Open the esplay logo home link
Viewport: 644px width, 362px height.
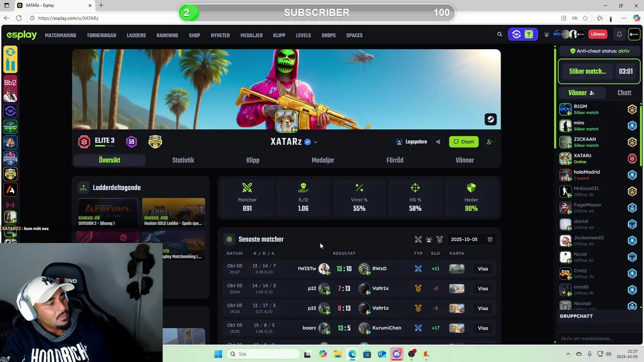pos(22,35)
